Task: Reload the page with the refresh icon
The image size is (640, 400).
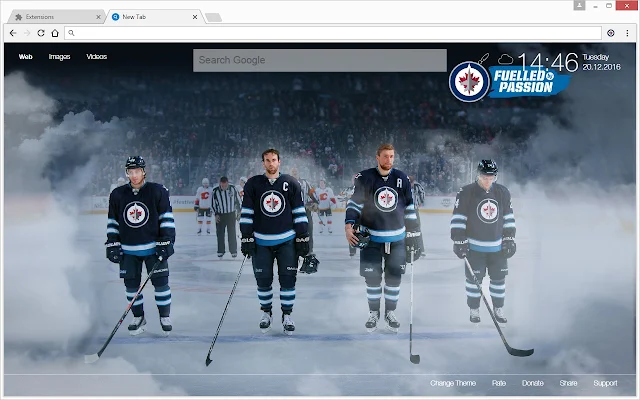Action: pos(41,33)
